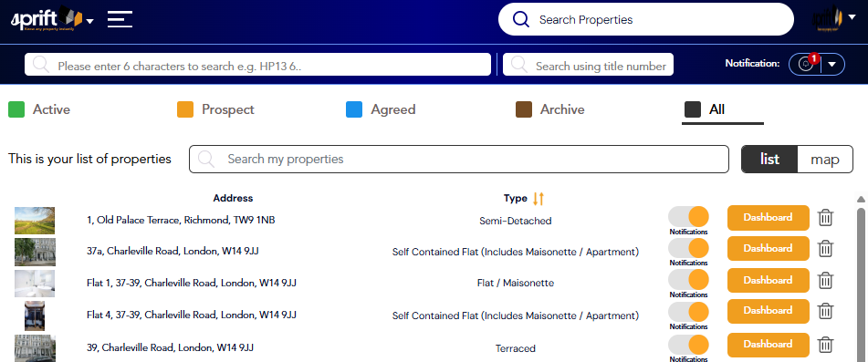The width and height of the screenshot is (868, 362).
Task: Click address 39, Charleville Road, London, W14 9JJ
Action: [x=171, y=347]
